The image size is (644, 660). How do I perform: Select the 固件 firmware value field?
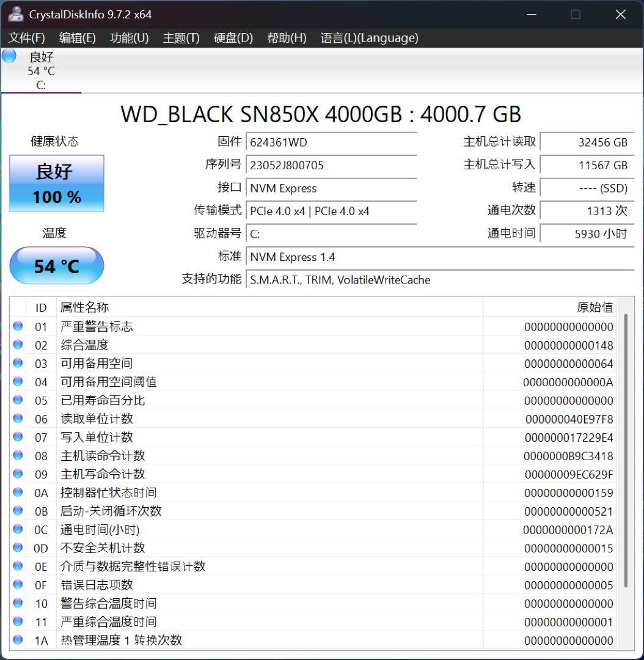[x=331, y=141]
